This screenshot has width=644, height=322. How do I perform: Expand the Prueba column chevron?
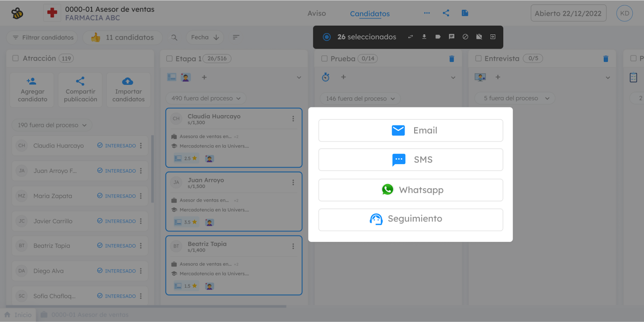pos(453,78)
